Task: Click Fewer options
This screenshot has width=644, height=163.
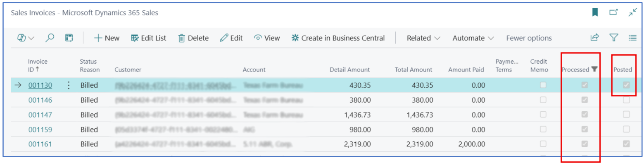Action: pos(529,38)
